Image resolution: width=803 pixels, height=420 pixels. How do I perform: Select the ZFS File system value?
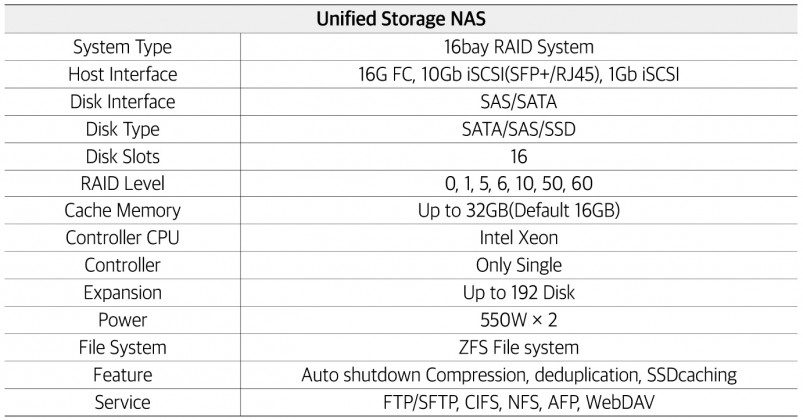[x=518, y=347]
